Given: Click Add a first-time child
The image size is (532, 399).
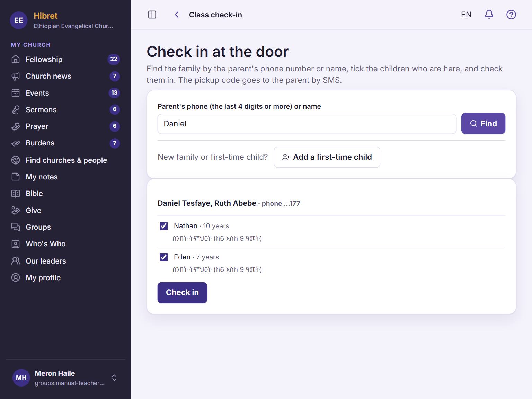Looking at the screenshot, I should click(327, 157).
